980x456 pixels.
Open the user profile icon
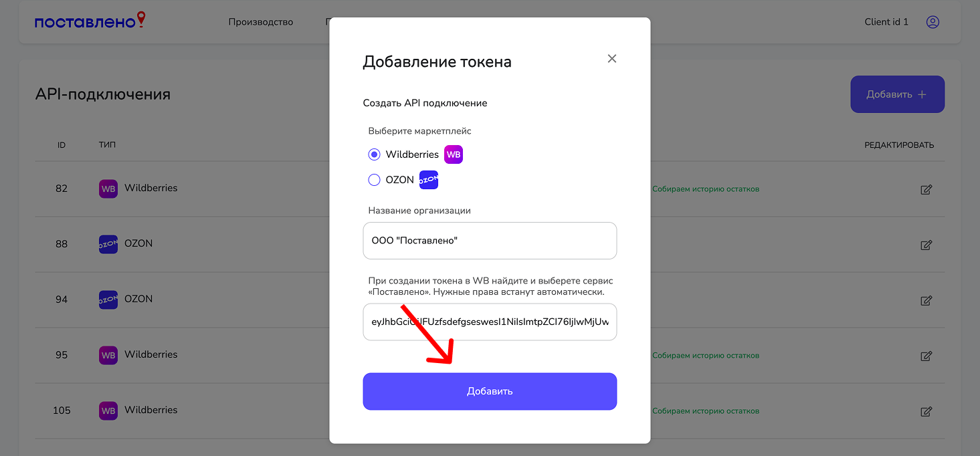coord(933,22)
